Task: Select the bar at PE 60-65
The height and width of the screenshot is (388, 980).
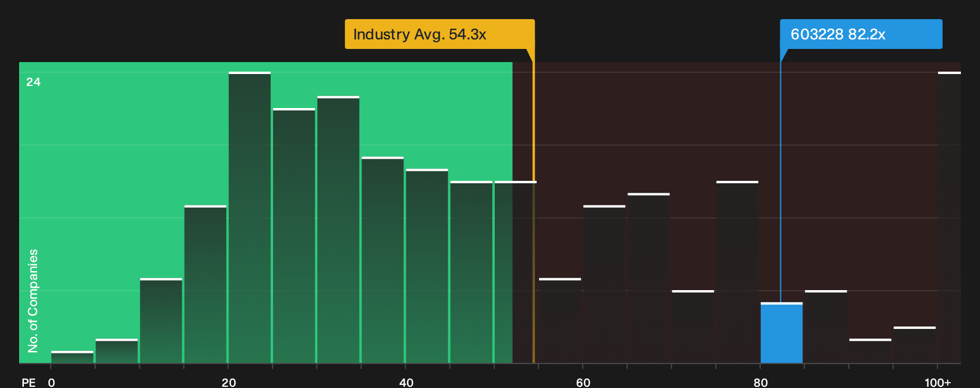Action: (604, 284)
